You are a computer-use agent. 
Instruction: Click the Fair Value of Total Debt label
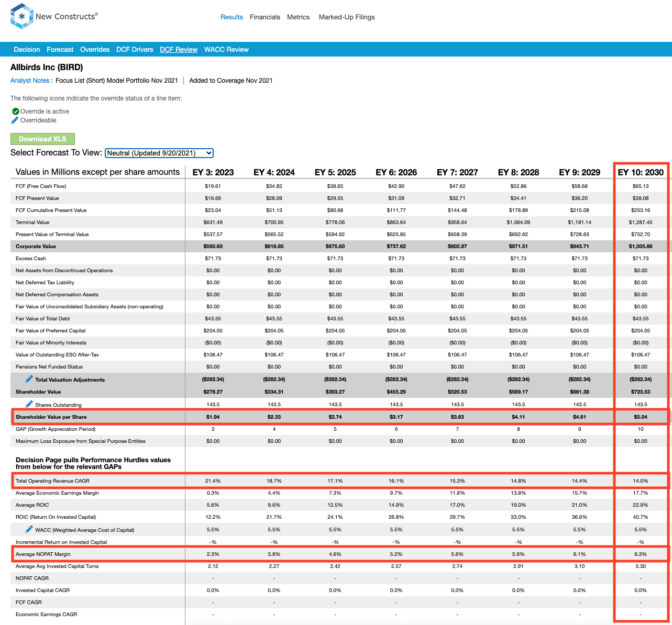(42, 319)
